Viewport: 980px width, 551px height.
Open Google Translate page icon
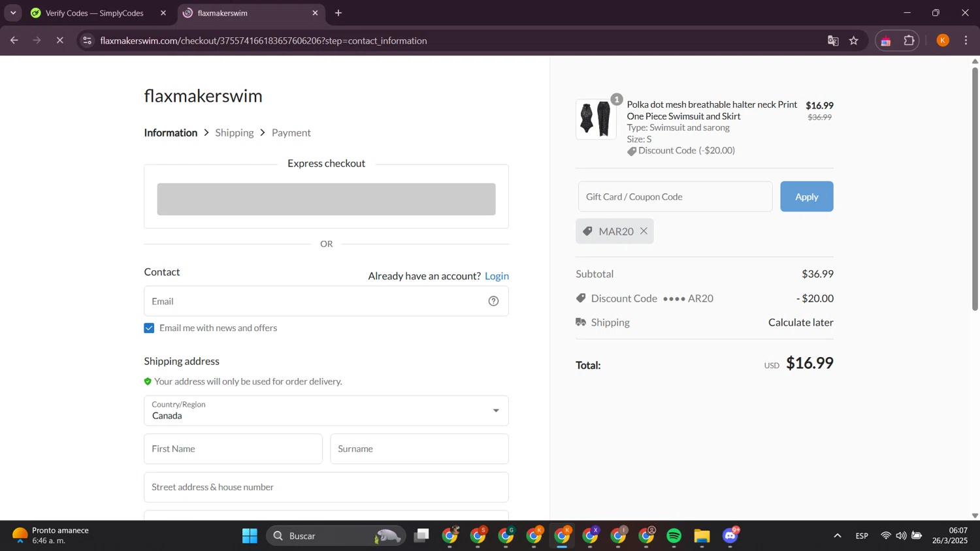pos(833,40)
